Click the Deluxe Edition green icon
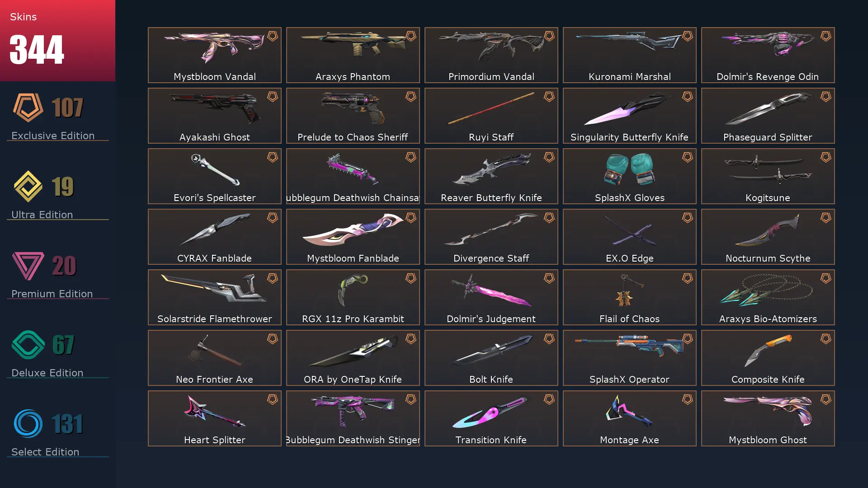868x488 pixels. coord(28,345)
